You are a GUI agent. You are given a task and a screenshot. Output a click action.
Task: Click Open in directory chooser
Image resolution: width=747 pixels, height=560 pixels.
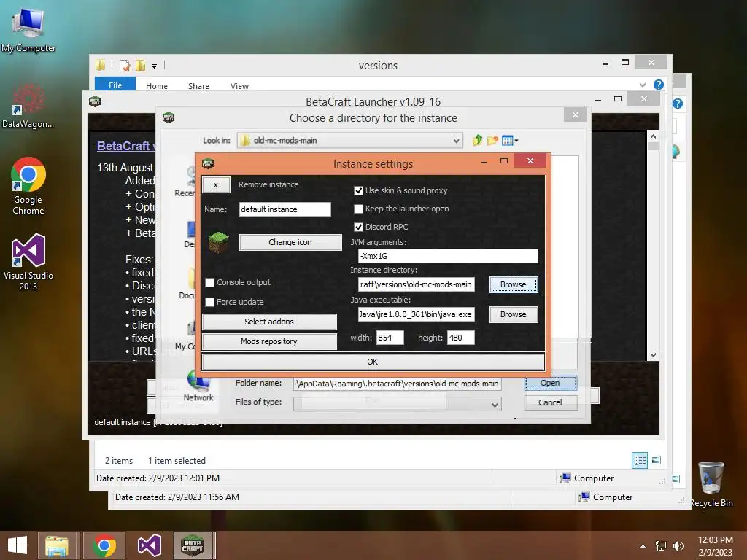[x=551, y=383]
